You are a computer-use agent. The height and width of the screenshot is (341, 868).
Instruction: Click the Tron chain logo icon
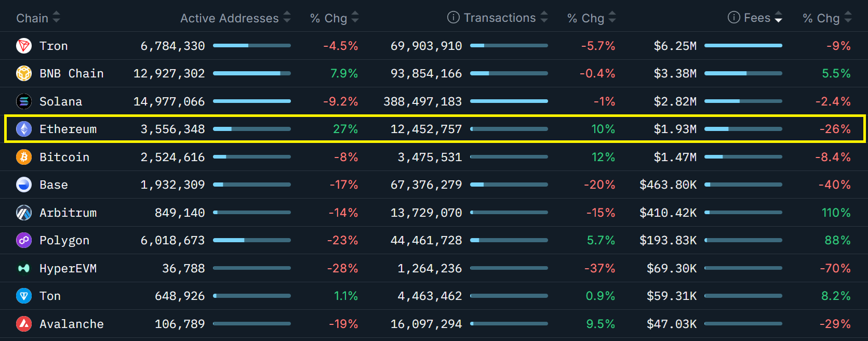(x=24, y=46)
